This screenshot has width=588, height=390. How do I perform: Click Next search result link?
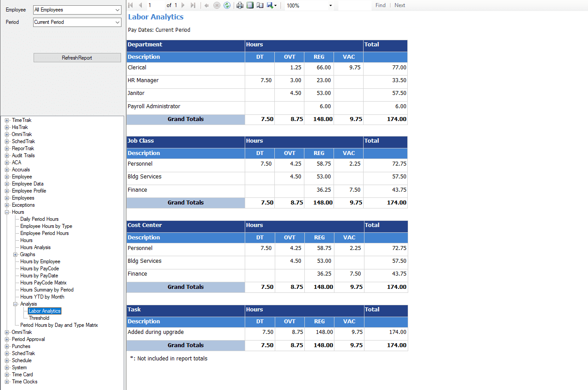400,5
